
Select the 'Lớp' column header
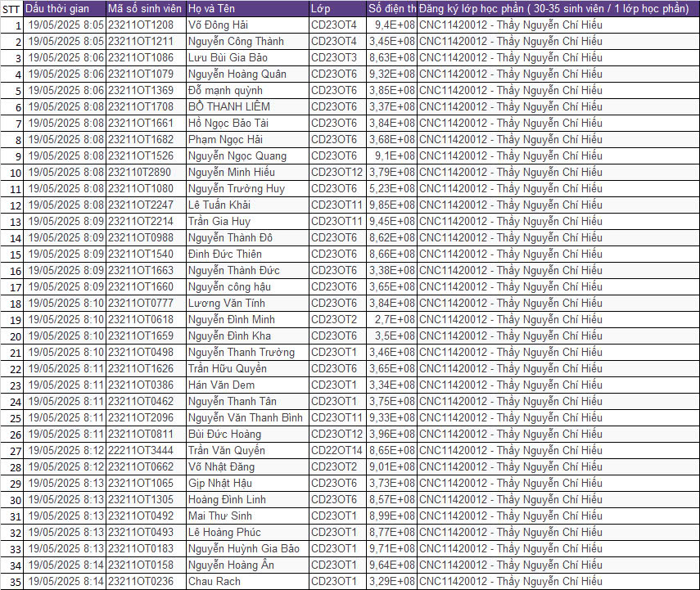tap(337, 8)
